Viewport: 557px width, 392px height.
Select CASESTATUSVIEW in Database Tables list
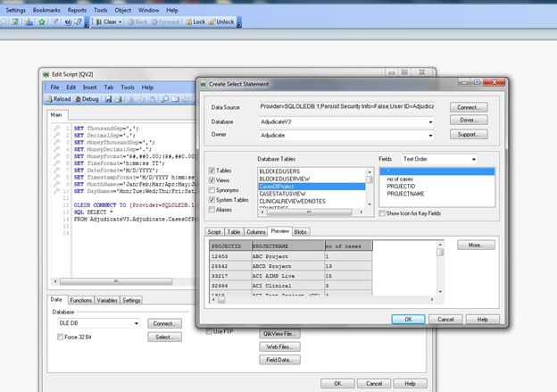[285, 194]
